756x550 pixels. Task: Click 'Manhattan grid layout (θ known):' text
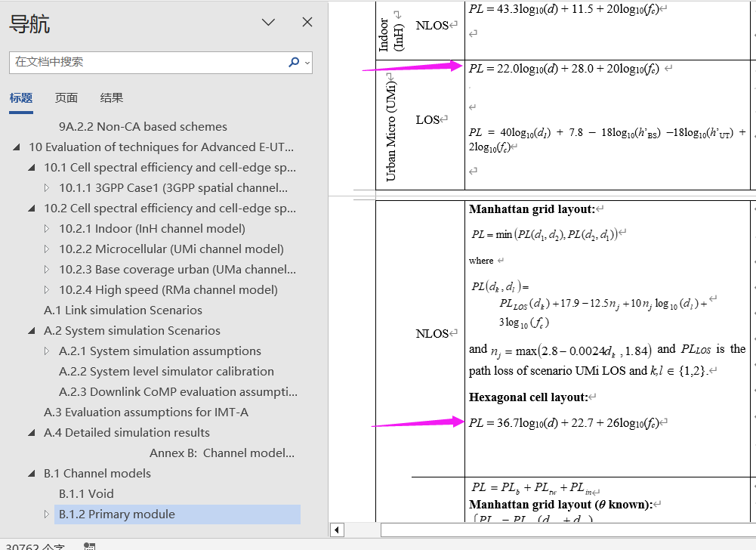point(560,505)
